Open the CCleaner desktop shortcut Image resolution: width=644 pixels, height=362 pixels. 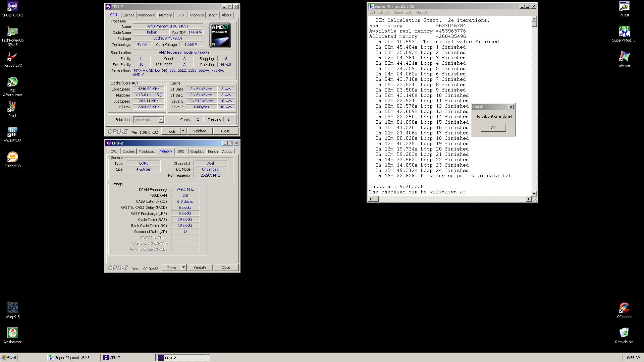coord(624,311)
